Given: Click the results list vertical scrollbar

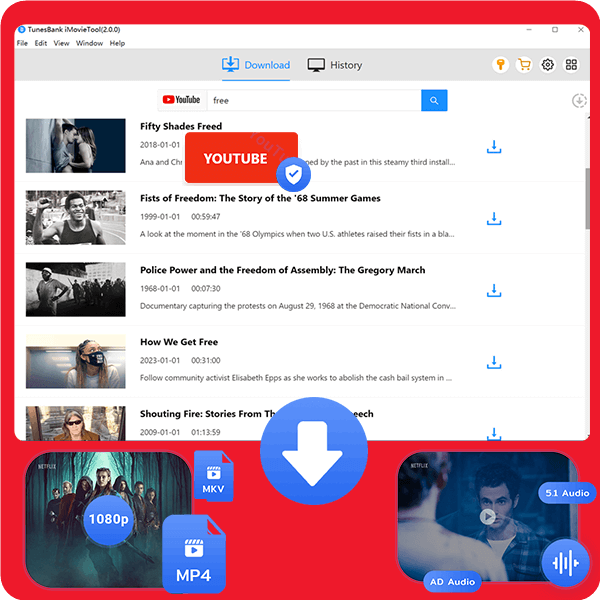Looking at the screenshot, I should tap(587, 199).
